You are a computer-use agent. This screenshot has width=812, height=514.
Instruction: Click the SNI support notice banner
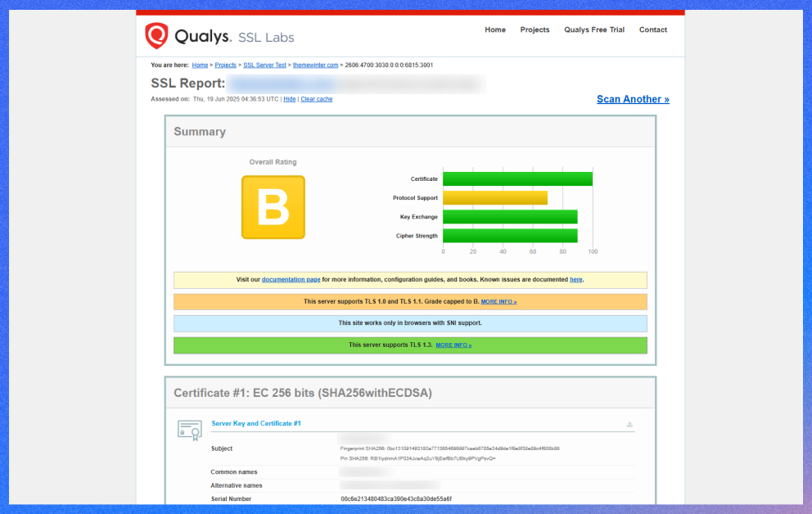(410, 323)
